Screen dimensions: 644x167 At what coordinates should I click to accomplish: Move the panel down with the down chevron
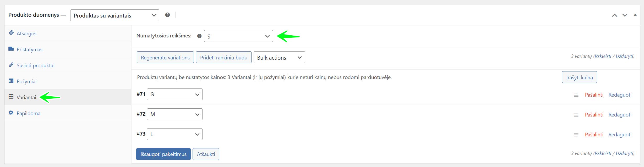[625, 15]
